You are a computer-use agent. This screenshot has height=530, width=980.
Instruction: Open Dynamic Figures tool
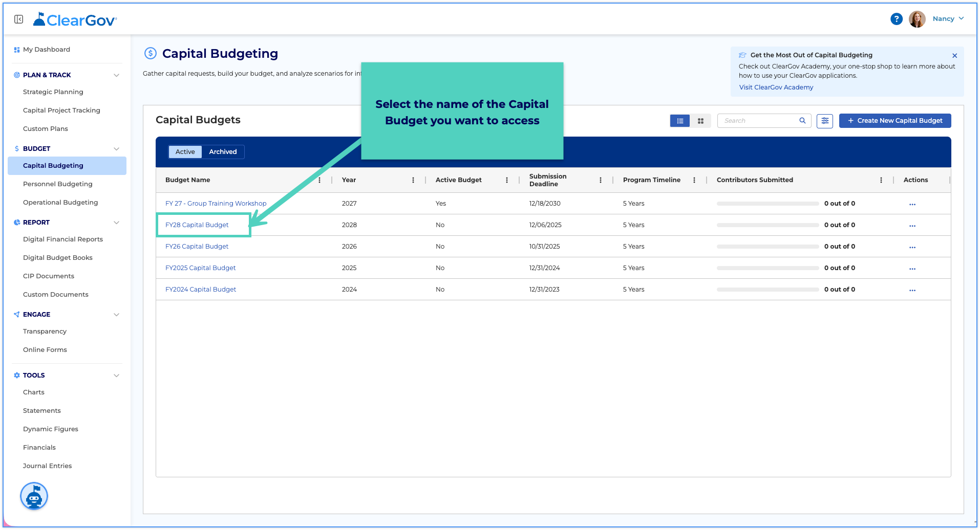51,429
